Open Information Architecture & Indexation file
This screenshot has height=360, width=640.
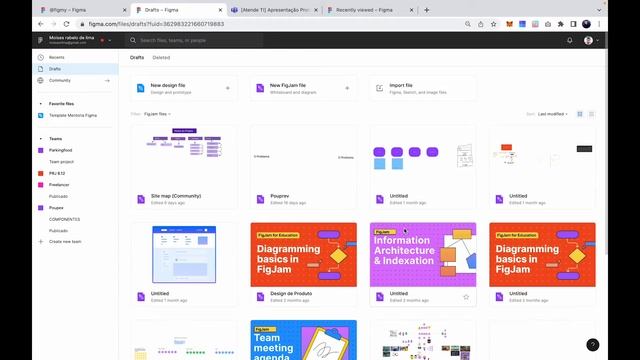tap(423, 264)
